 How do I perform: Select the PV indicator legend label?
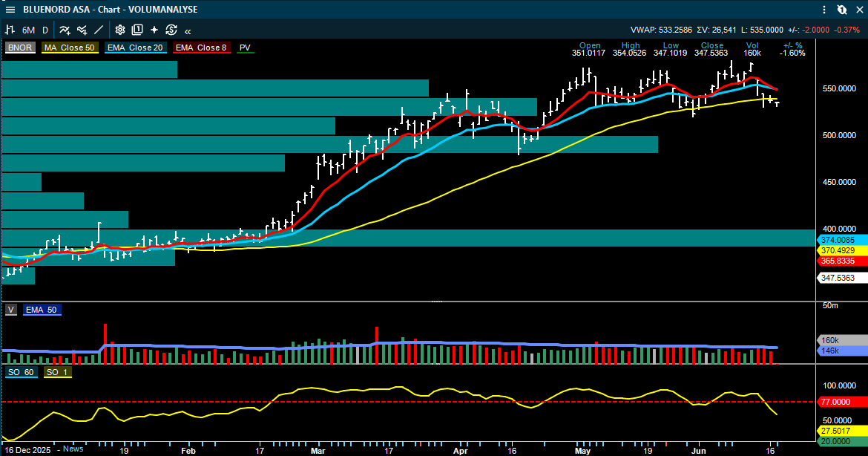point(246,48)
